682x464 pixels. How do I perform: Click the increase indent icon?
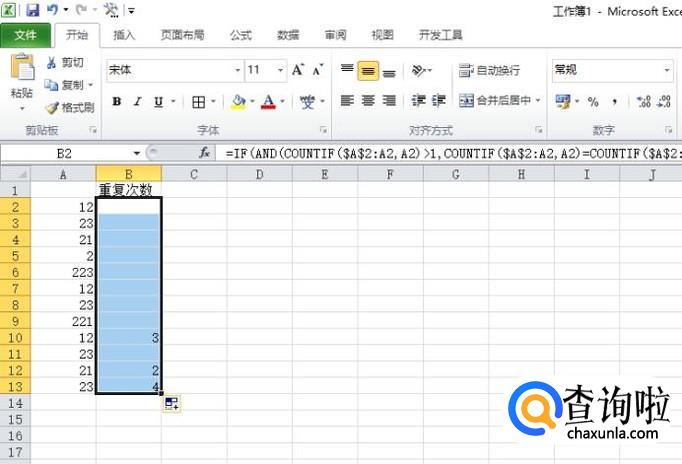[438, 101]
